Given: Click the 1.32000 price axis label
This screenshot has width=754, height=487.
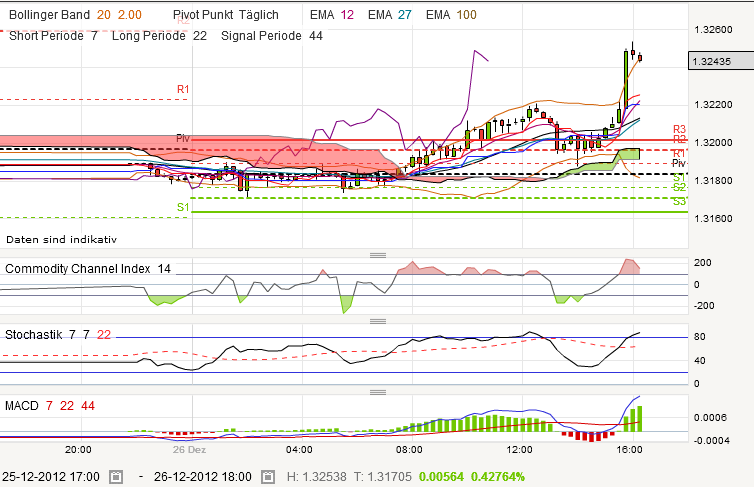Looking at the screenshot, I should (713, 143).
